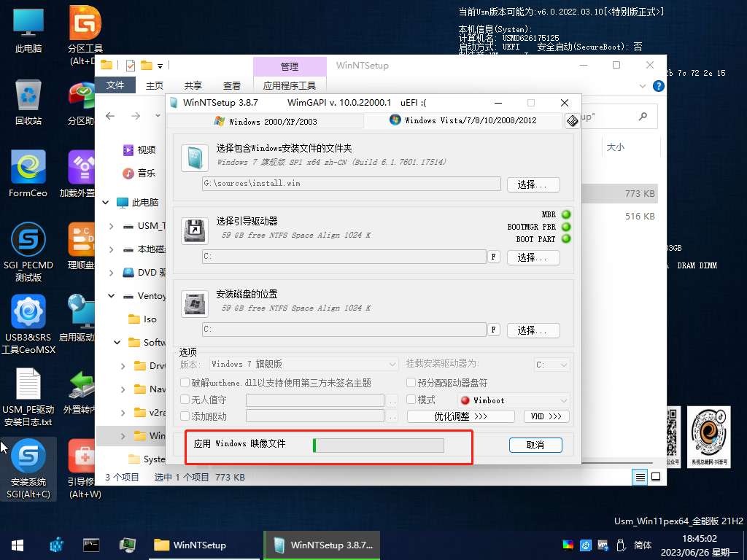Click the colorful display tray icon
This screenshot has width=747, height=560.
[568, 545]
